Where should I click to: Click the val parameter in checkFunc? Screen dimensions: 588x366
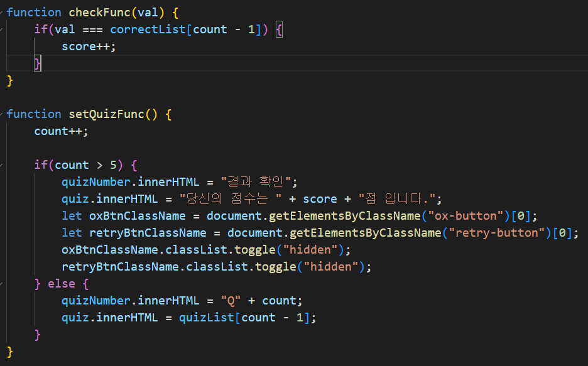tap(148, 13)
